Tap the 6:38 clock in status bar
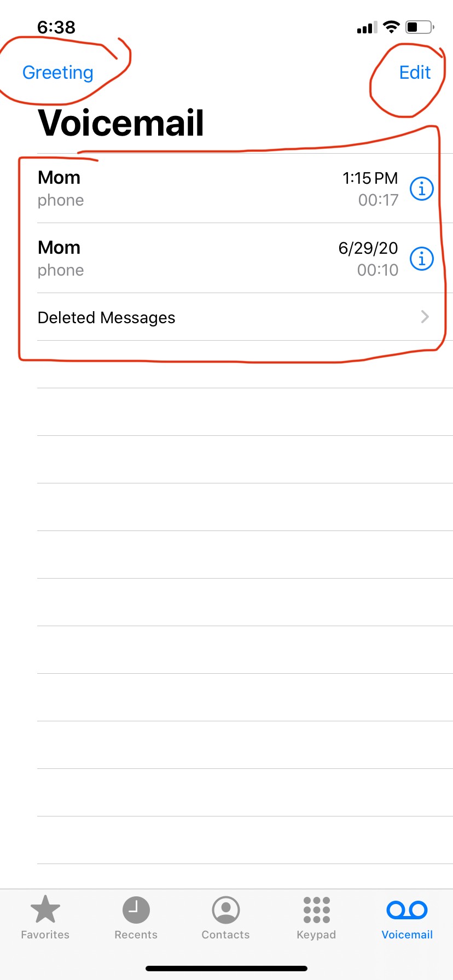 [56, 27]
